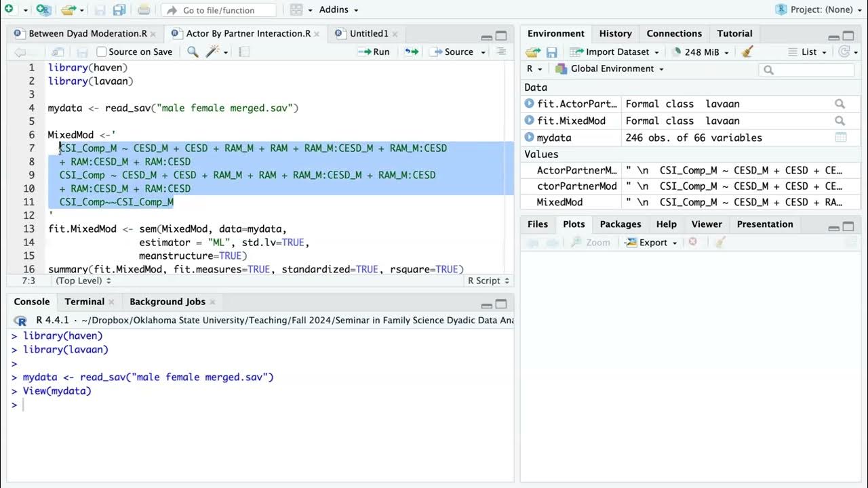Click the save workspace floppy disk icon
The width and height of the screenshot is (868, 488).
coord(551,52)
